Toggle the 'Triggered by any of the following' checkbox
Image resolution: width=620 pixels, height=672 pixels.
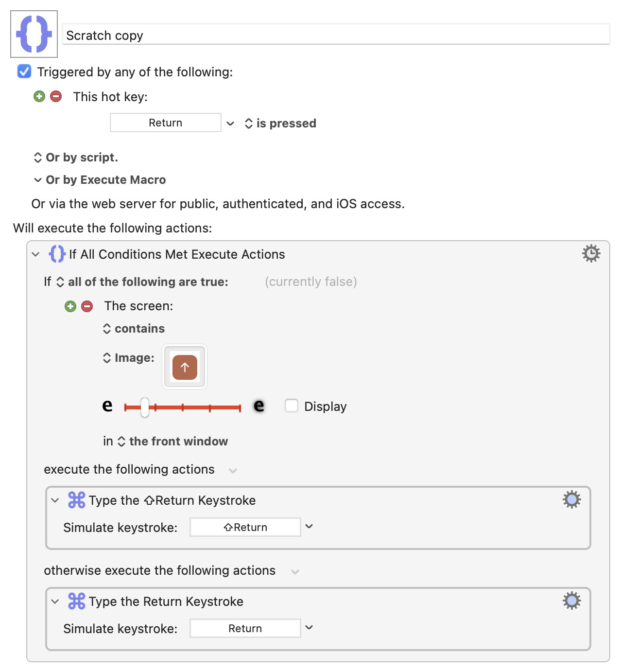click(24, 71)
